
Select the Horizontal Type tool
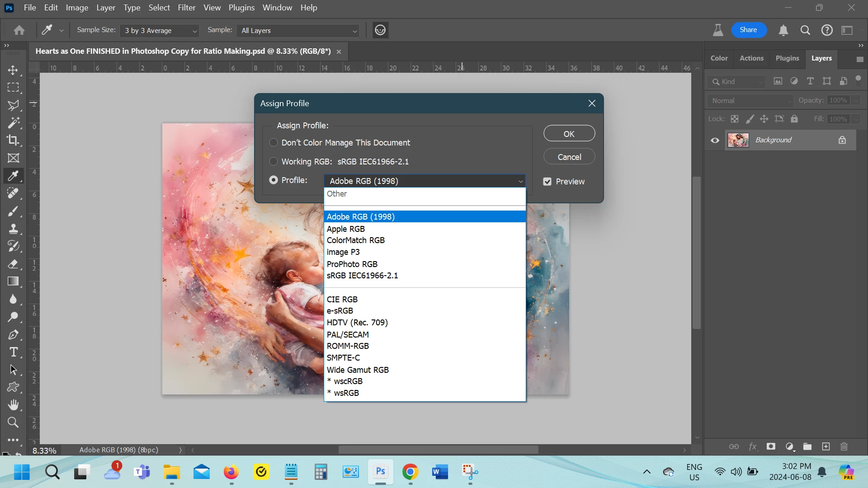pos(13,352)
